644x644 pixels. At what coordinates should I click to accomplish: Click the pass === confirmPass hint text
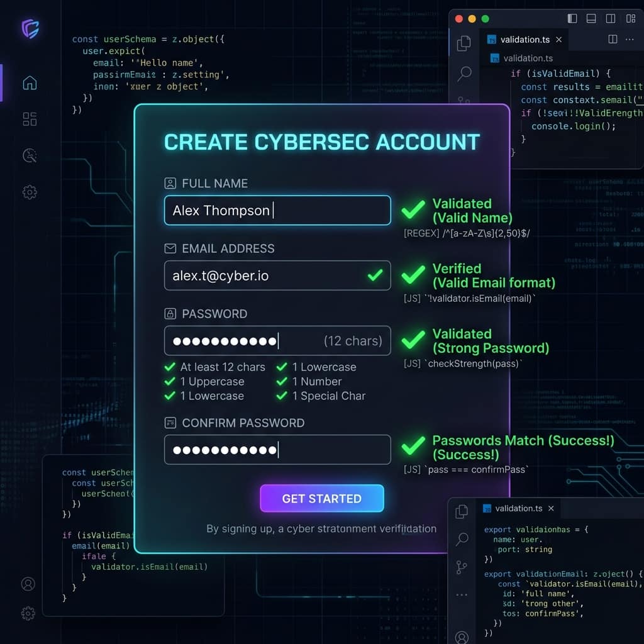[x=466, y=469]
